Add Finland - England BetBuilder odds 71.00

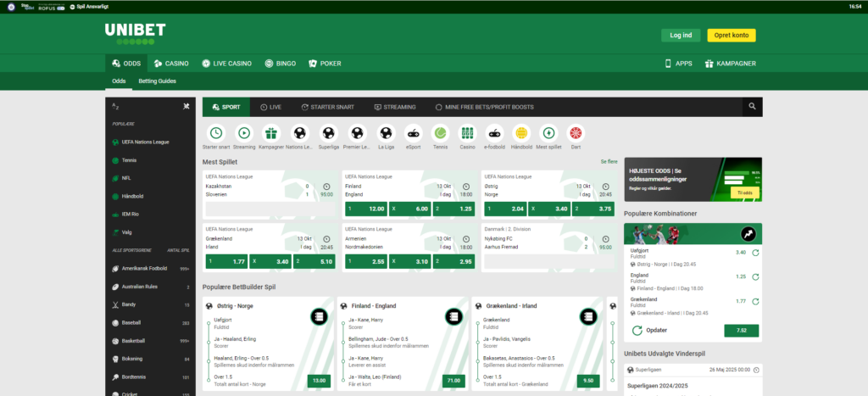pyautogui.click(x=454, y=381)
